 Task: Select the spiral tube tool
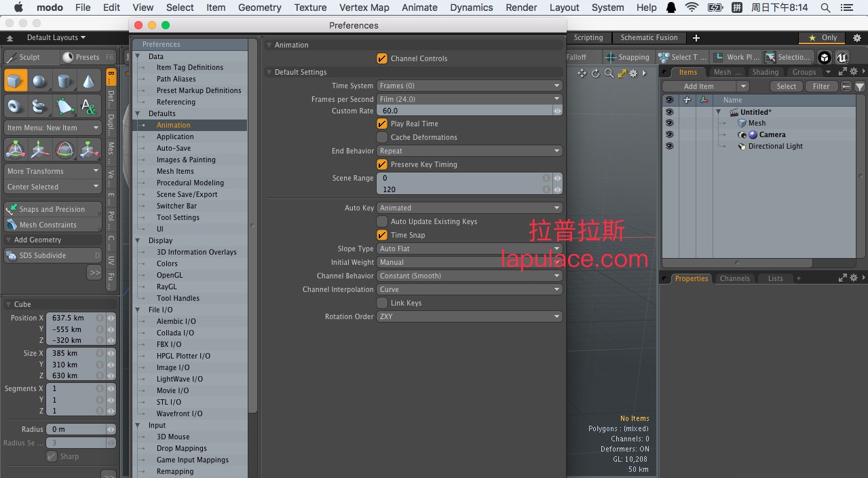click(40, 106)
